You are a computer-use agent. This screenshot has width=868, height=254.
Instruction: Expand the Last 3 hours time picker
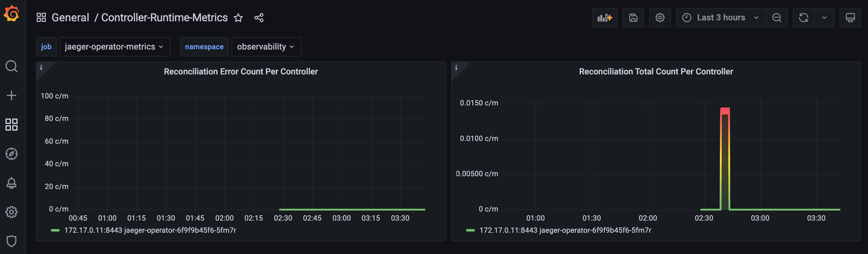pyautogui.click(x=721, y=18)
